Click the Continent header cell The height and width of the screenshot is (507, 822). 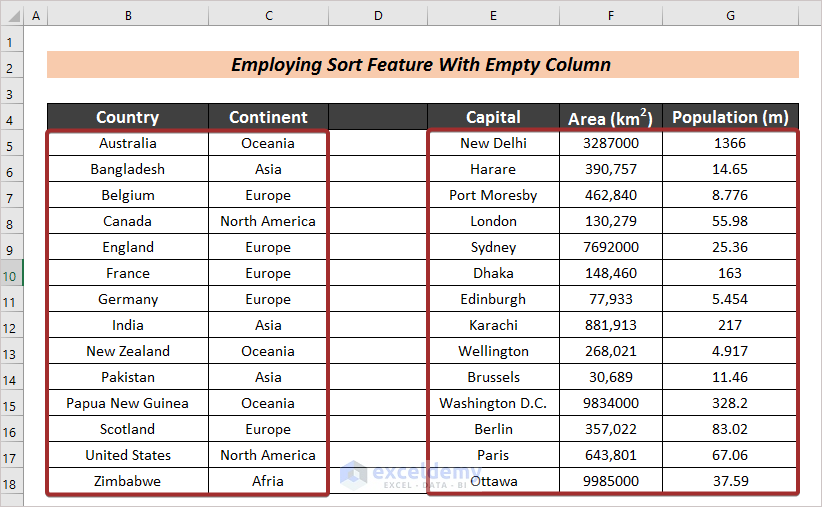(x=268, y=117)
